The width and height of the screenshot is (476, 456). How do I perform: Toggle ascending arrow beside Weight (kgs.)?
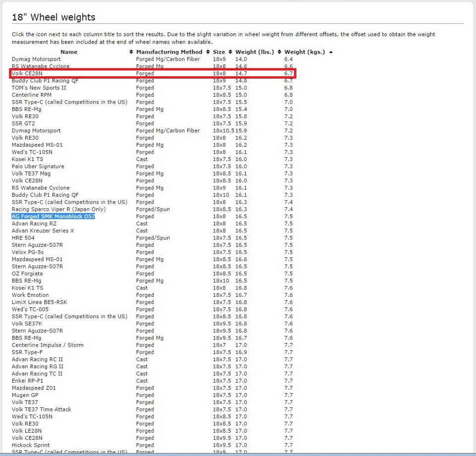tap(331, 52)
